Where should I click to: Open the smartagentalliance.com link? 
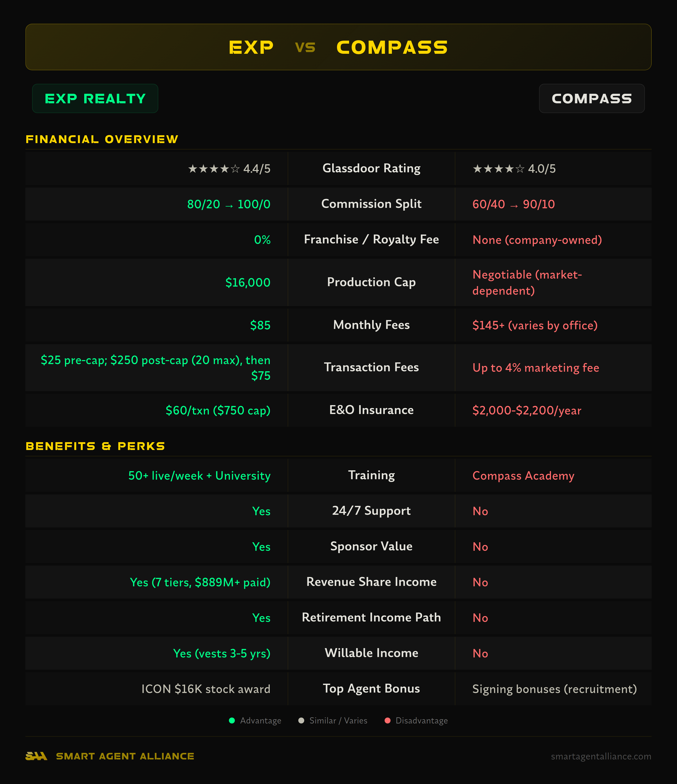click(x=601, y=756)
